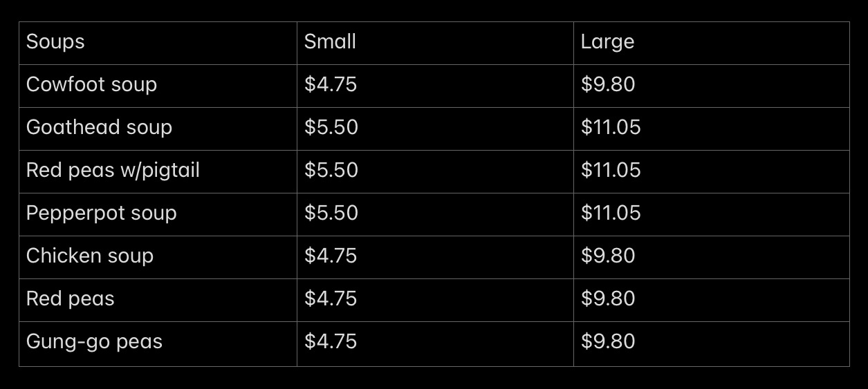868x389 pixels.
Task: Click the Small column header
Action: 435,43
